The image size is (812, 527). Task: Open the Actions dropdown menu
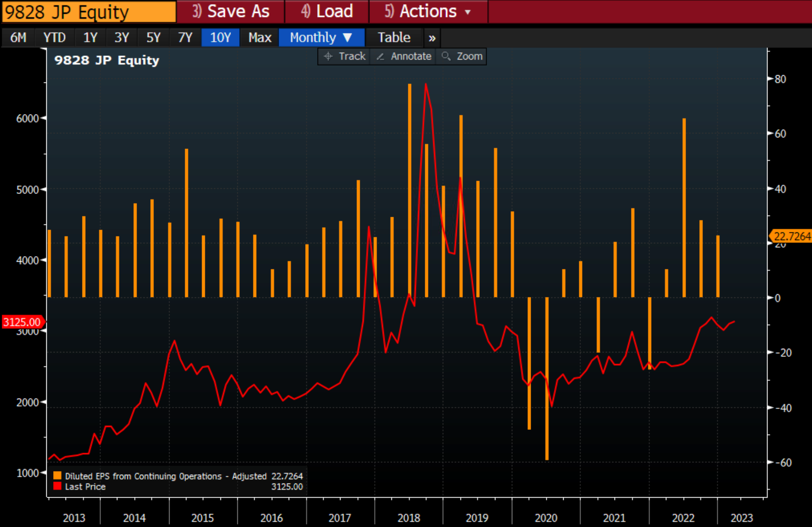tap(428, 11)
